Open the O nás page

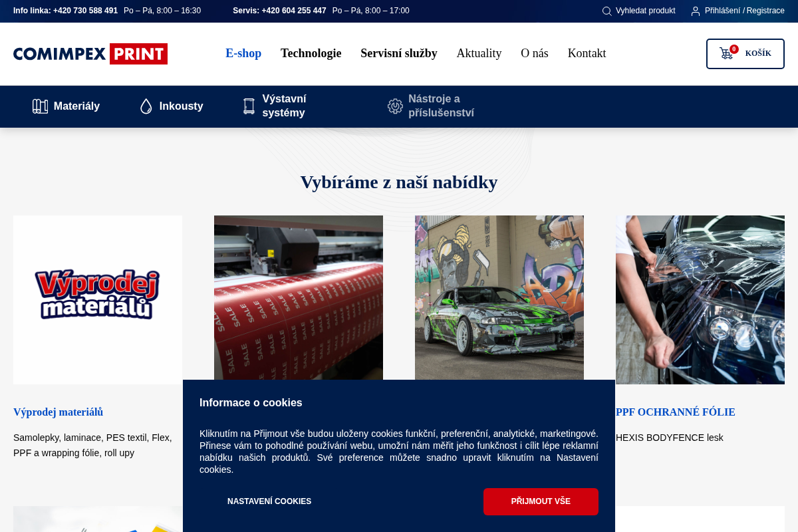pyautogui.click(x=535, y=53)
